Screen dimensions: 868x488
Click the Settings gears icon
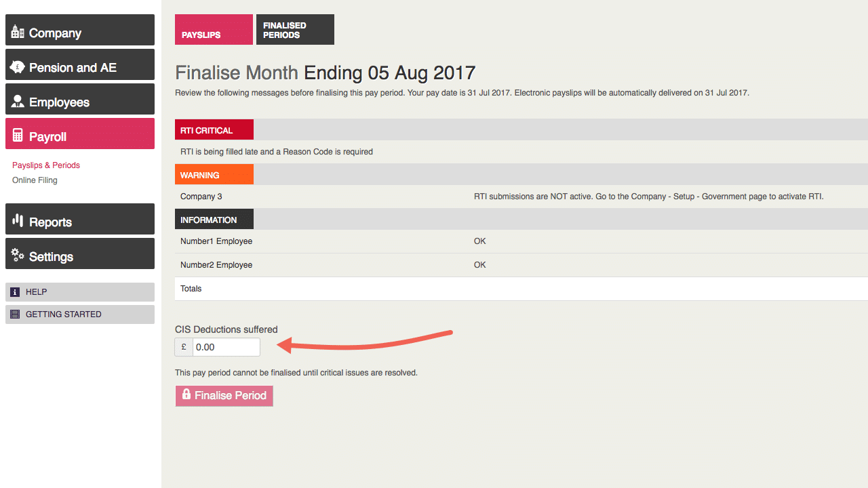point(18,256)
